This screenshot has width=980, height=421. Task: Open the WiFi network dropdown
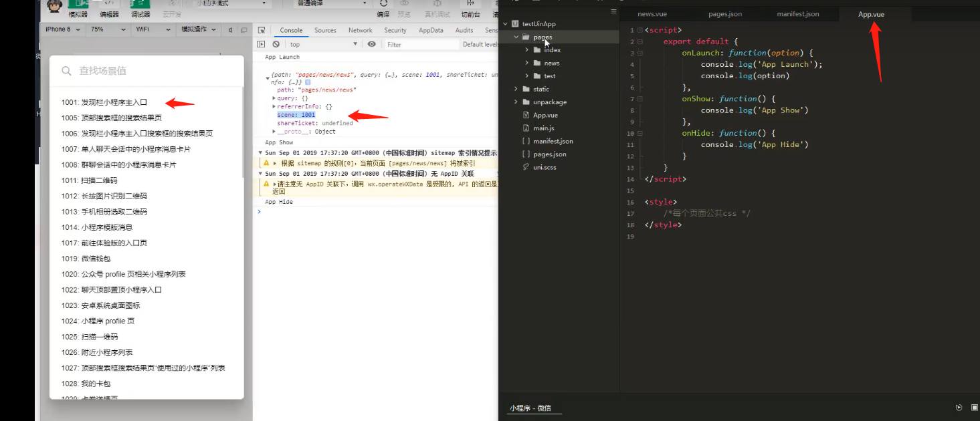tap(153, 29)
